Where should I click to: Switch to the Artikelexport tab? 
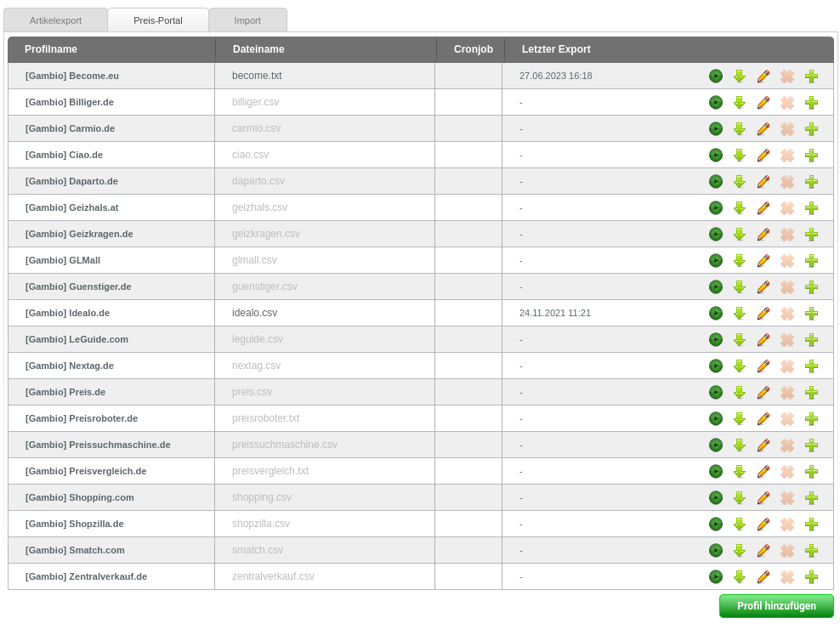pyautogui.click(x=56, y=20)
